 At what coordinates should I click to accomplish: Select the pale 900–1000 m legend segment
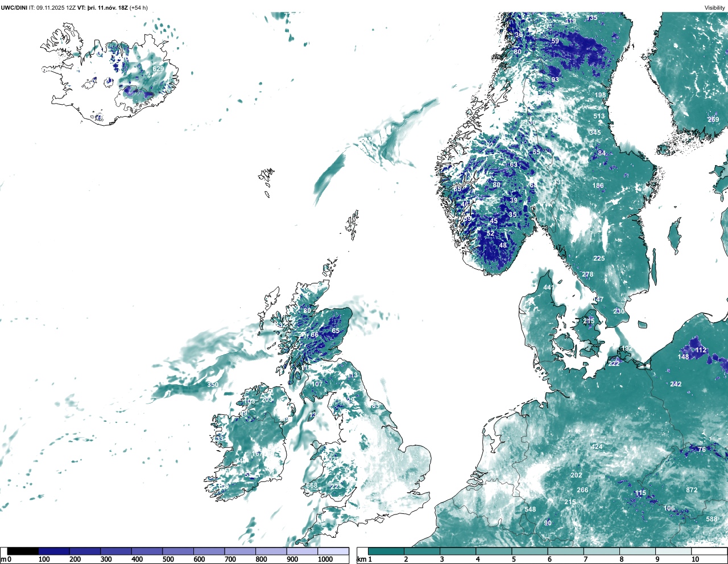coord(302,551)
